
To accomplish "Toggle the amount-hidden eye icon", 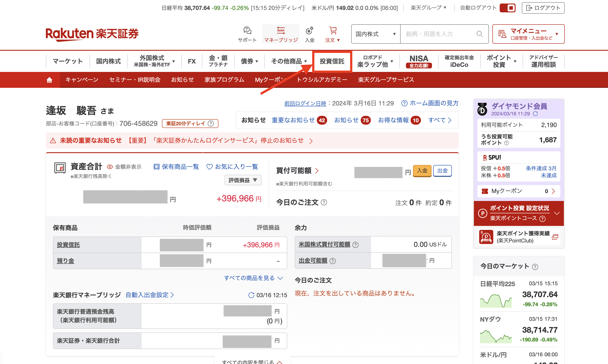I will pos(110,167).
